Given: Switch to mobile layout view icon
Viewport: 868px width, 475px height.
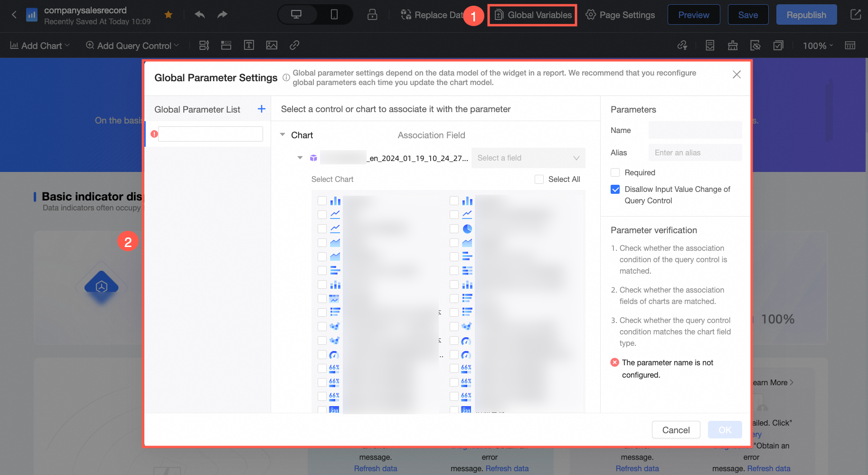Looking at the screenshot, I should click(334, 15).
